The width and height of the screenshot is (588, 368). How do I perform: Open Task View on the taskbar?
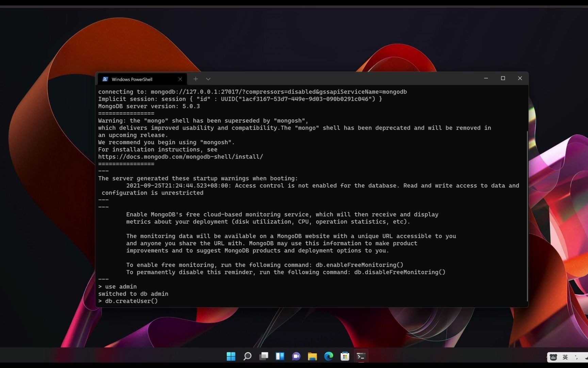[x=264, y=356]
